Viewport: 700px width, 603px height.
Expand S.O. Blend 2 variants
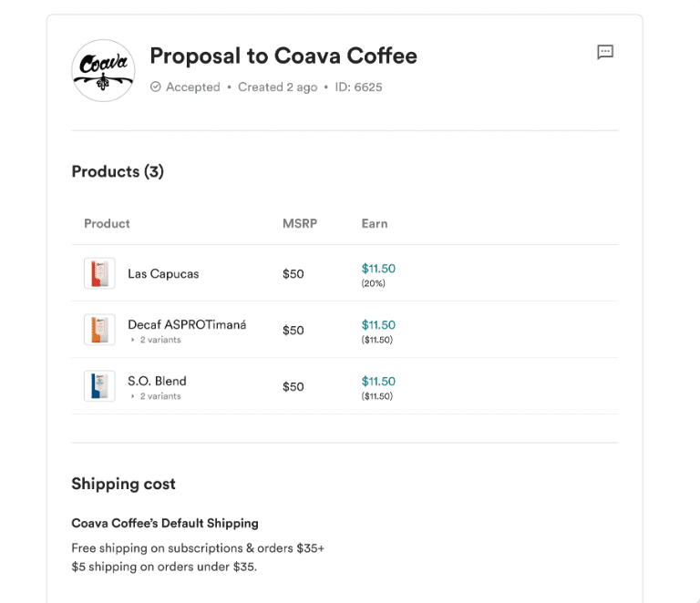156,396
